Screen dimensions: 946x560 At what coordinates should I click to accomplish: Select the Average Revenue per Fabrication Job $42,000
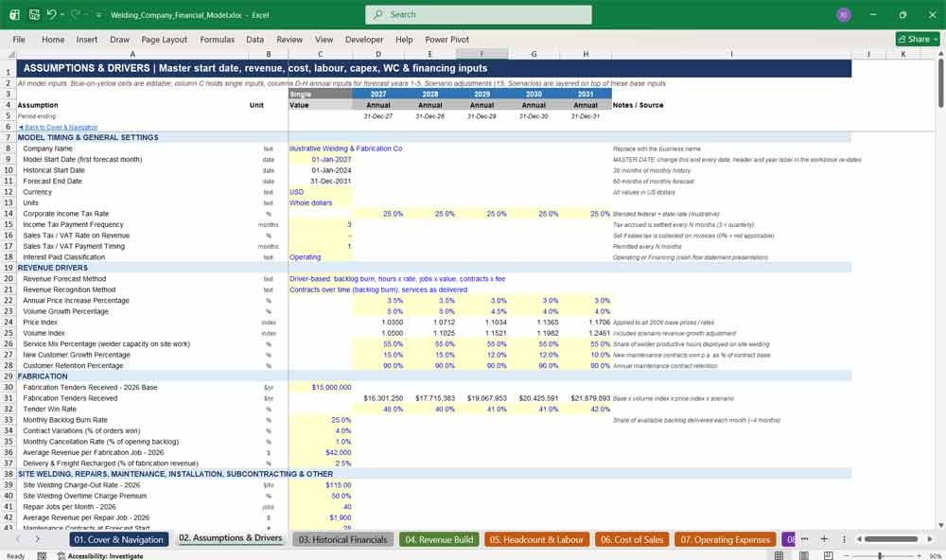pyautogui.click(x=321, y=452)
